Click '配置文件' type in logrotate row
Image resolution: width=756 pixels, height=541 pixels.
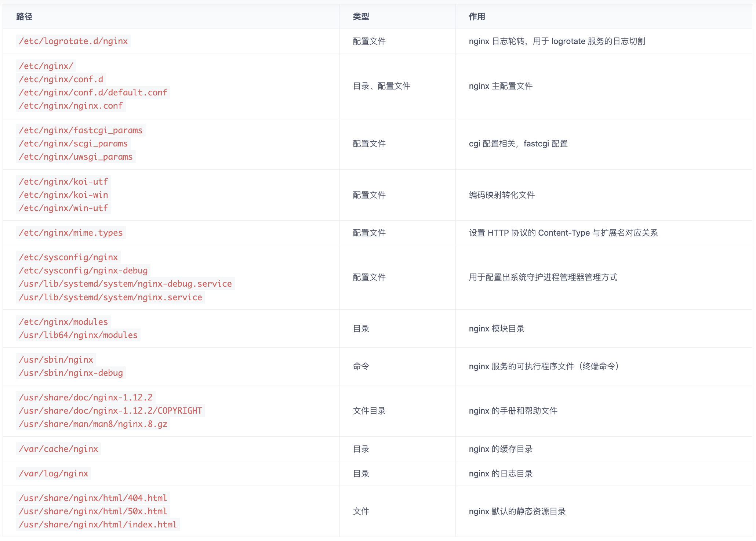tap(369, 41)
